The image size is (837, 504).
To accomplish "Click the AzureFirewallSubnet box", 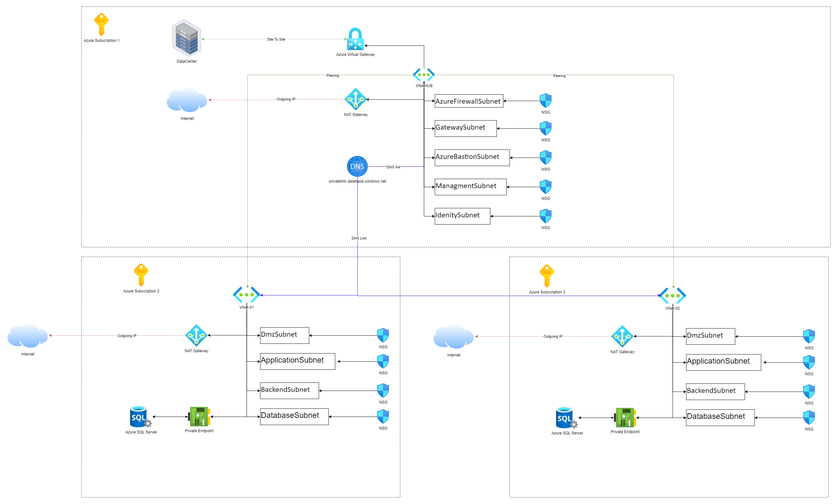I will 469,101.
